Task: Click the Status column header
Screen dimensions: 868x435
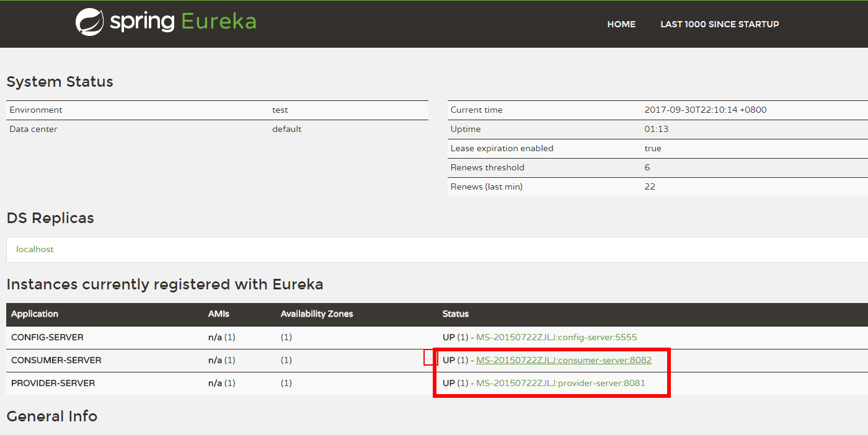Action: 456,314
